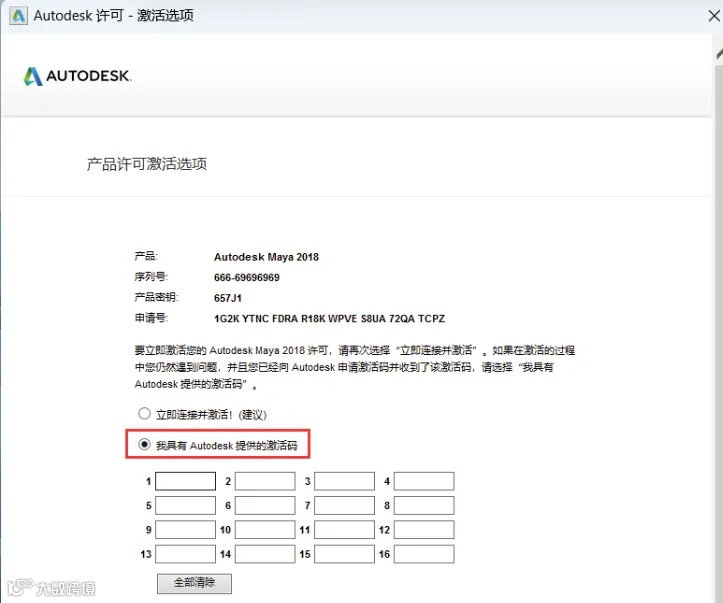Click activation code field 6

pos(265,505)
